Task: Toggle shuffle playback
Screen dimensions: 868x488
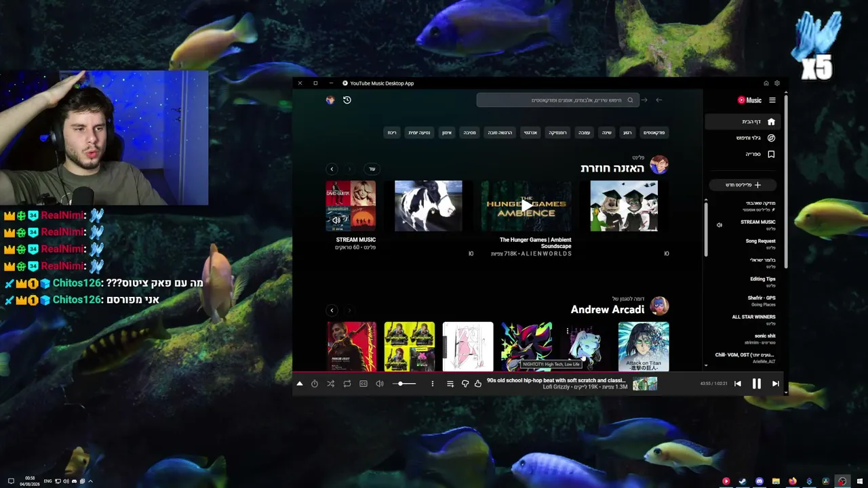Action: point(331,384)
